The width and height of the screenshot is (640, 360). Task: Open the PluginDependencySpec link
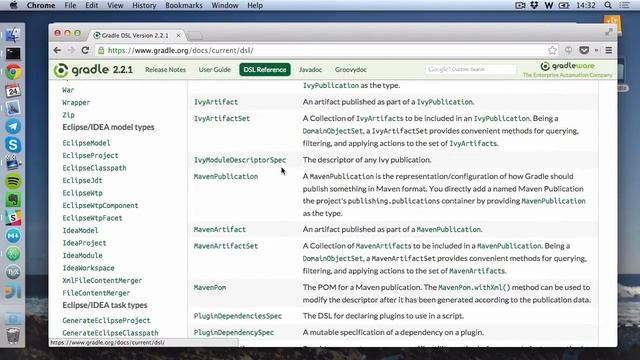pos(233,333)
